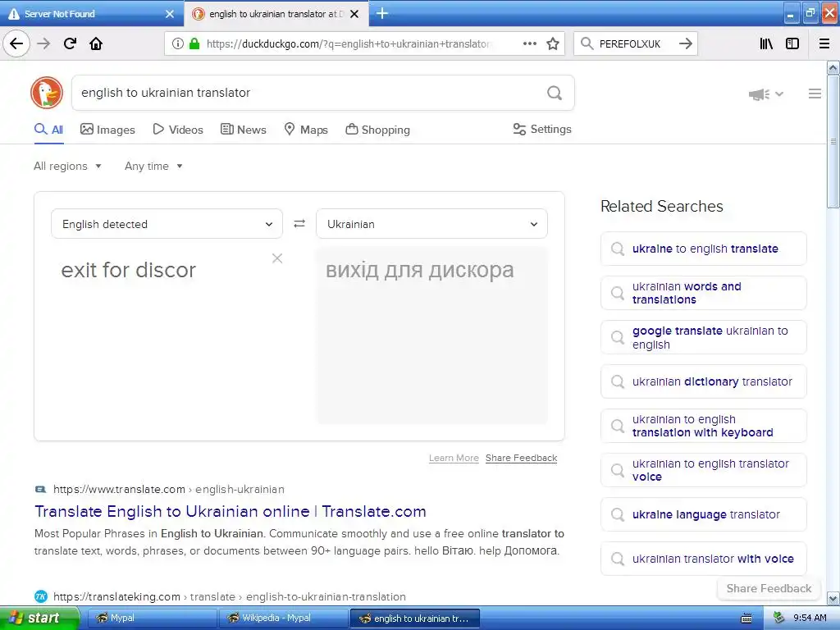Switch to Images results
This screenshot has width=840, height=630.
coord(107,130)
